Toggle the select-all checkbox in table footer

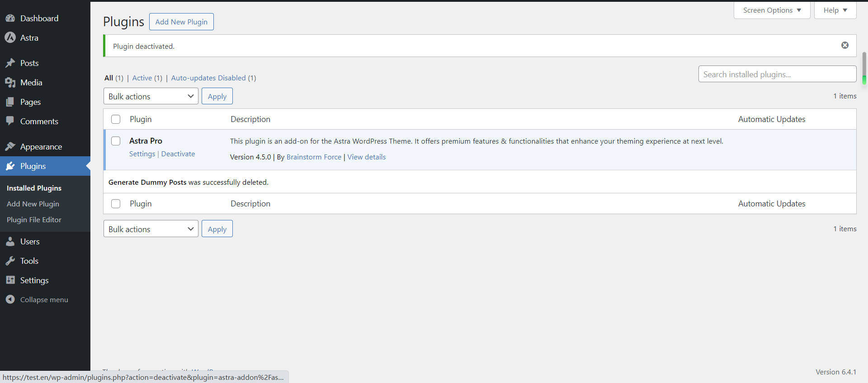coord(116,204)
